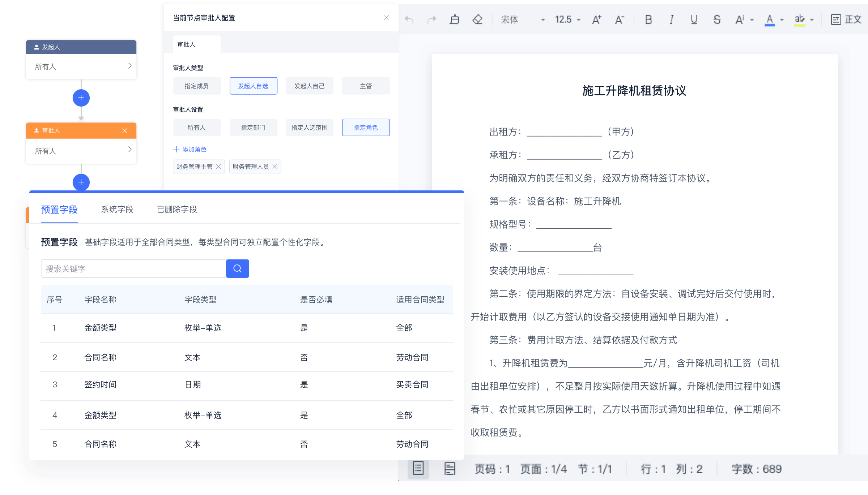The image size is (868, 495).
Task: Toggle italic formatting
Action: [x=671, y=20]
